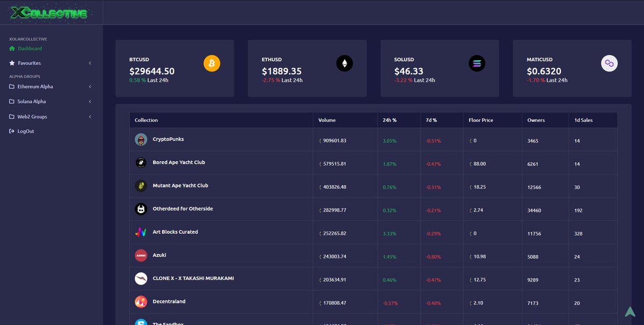The width and height of the screenshot is (644, 325).
Task: Click the Ethereum Alpha folder icon
Action: (x=12, y=86)
